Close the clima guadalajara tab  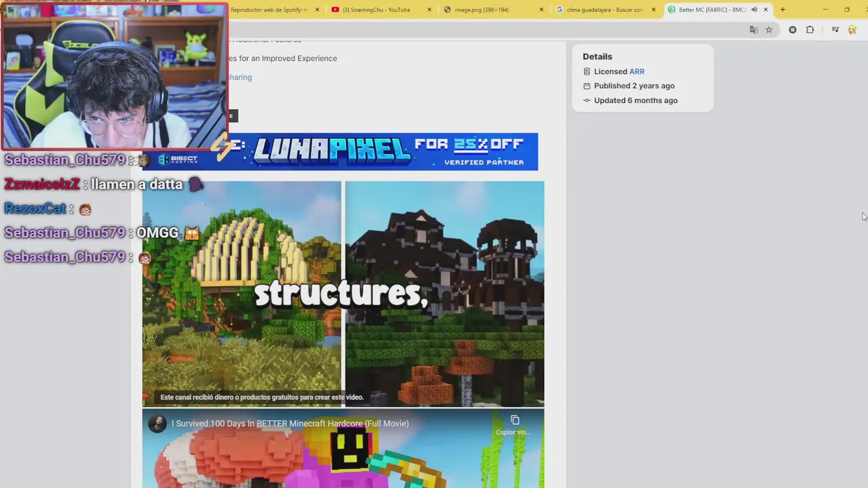(654, 9)
